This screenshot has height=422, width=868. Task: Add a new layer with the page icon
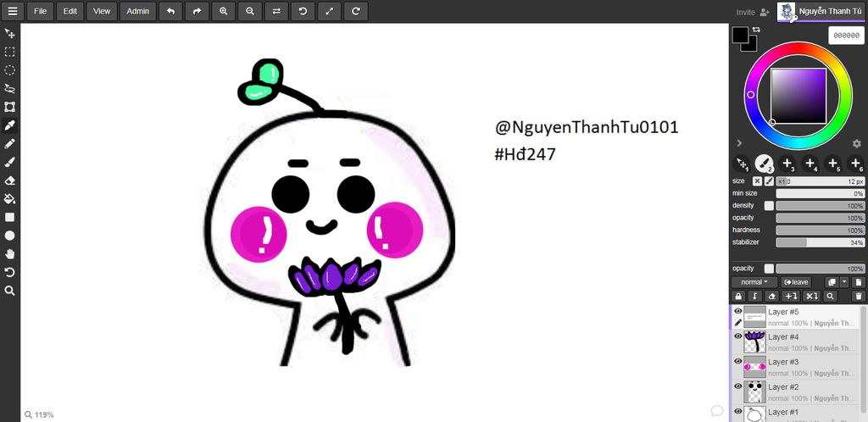[857, 282]
